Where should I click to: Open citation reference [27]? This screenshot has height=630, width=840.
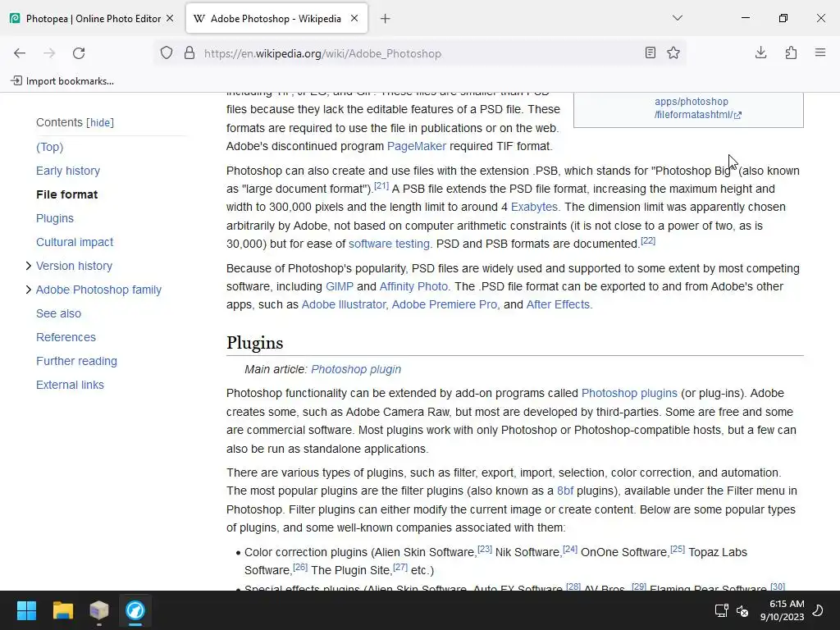400,568
